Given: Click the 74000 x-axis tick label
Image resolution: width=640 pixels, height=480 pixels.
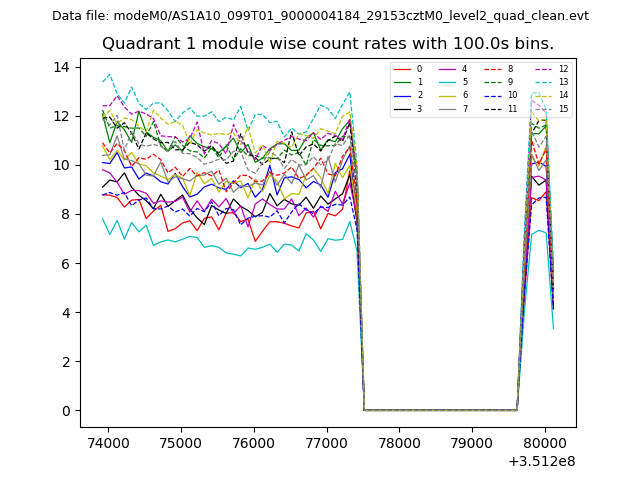Looking at the screenshot, I should tap(108, 442).
